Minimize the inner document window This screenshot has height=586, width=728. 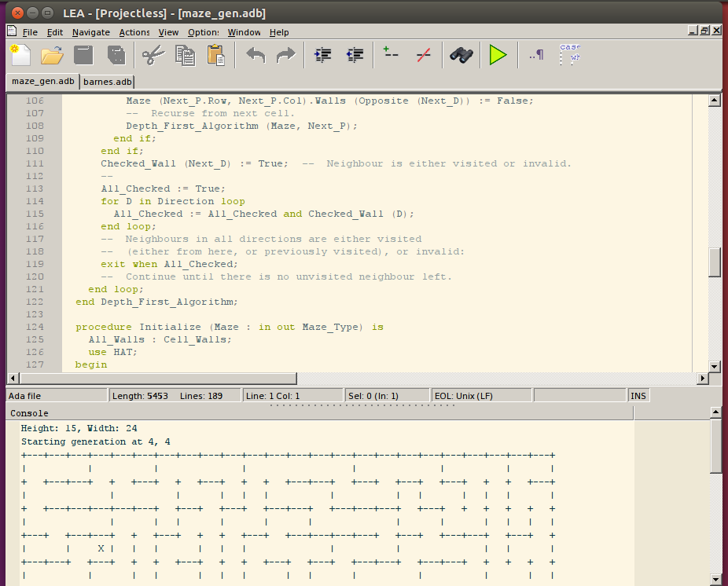point(693,31)
